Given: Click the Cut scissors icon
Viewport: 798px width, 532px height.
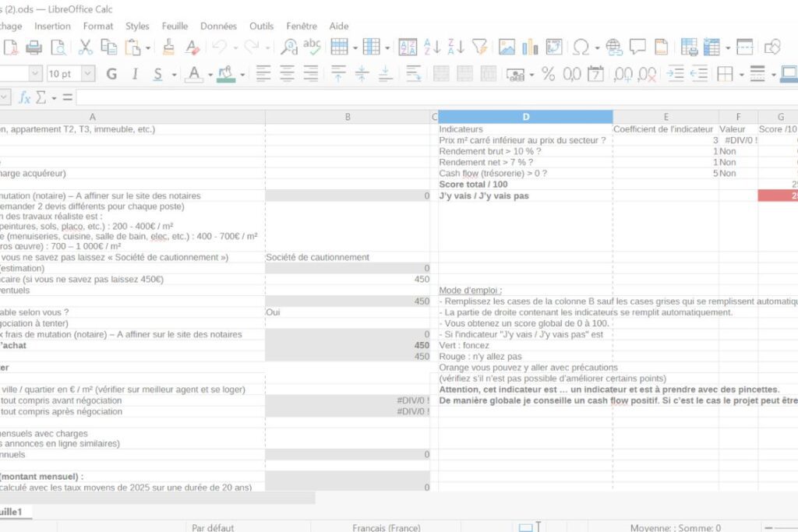Looking at the screenshot, I should coord(85,48).
